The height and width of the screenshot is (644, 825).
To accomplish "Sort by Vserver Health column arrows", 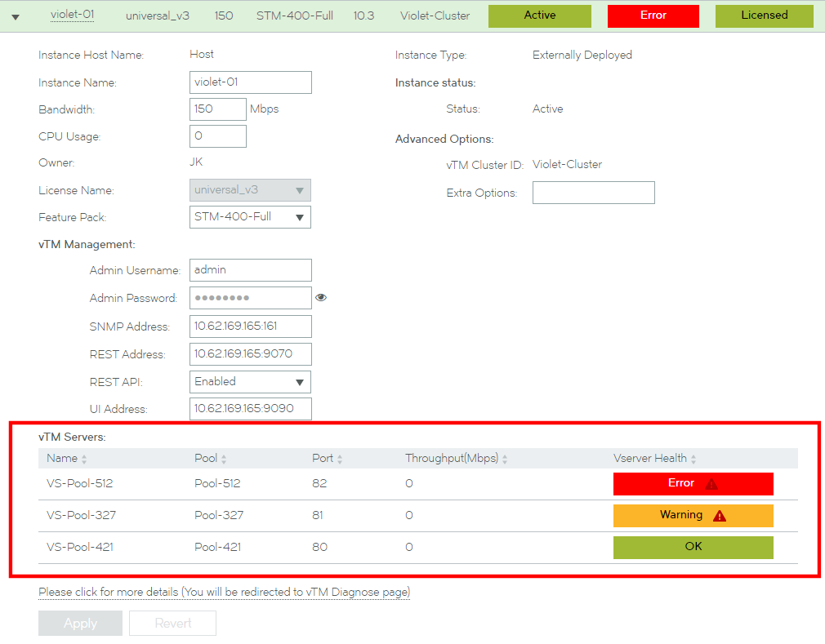I will (693, 460).
